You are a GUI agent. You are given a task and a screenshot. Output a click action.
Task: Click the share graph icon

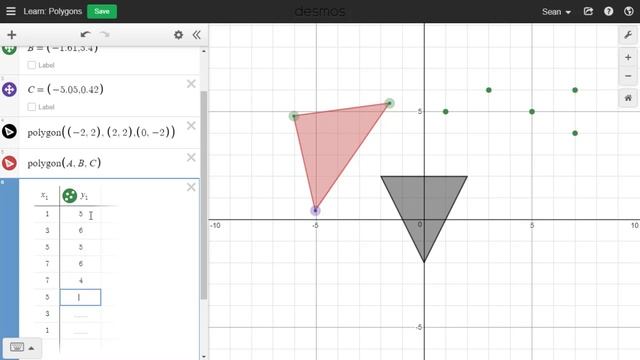pyautogui.click(x=588, y=11)
